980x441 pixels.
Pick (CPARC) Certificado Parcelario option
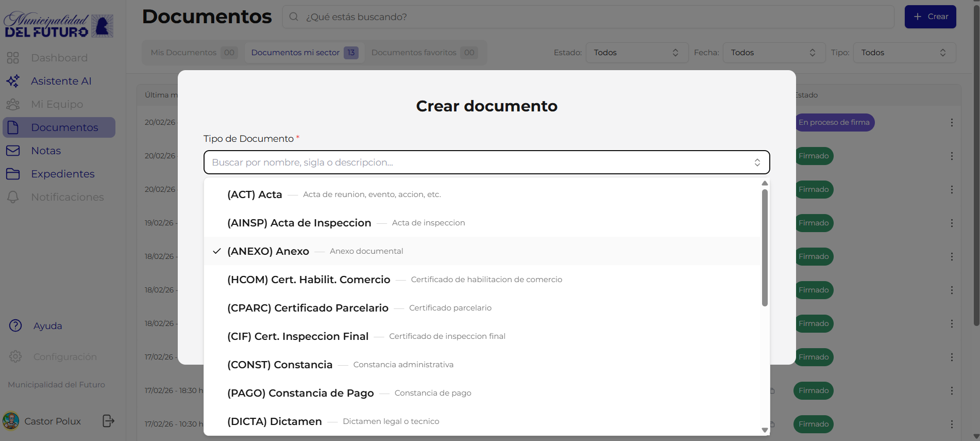tap(308, 308)
